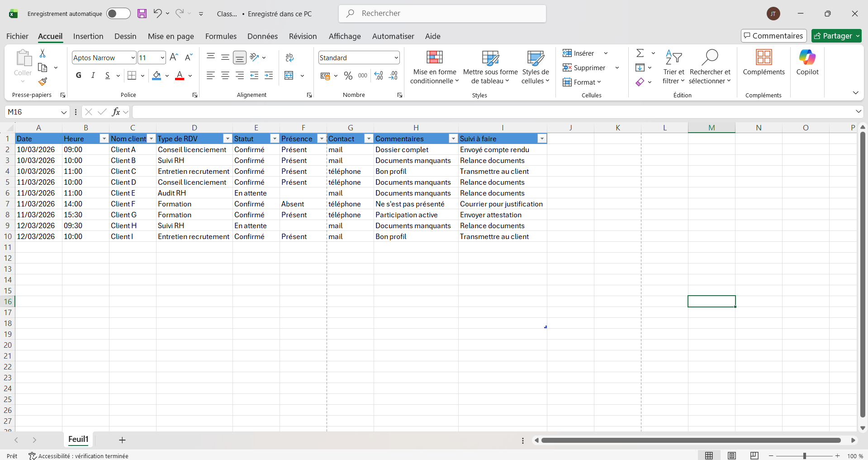868x460 pixels.
Task: Apply center text alignment
Action: (x=225, y=76)
